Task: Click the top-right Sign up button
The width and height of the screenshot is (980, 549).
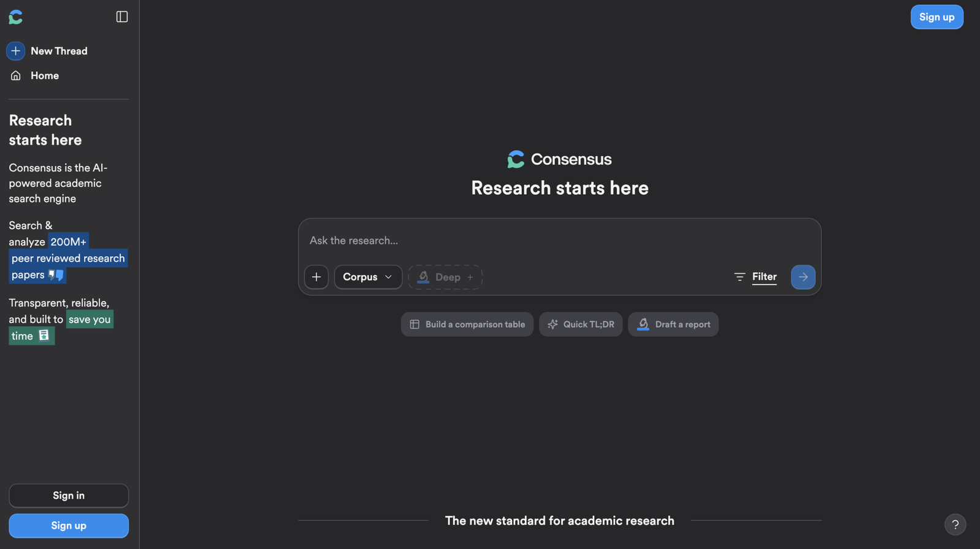Action: (937, 17)
